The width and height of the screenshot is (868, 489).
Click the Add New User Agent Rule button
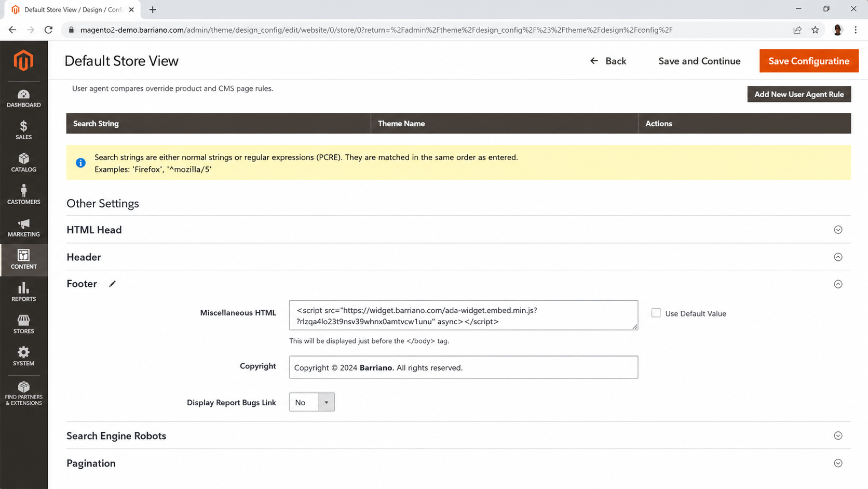click(x=799, y=94)
